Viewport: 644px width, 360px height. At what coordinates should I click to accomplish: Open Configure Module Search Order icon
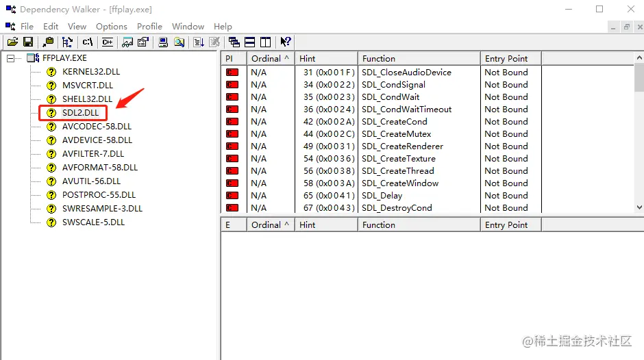coord(179,42)
